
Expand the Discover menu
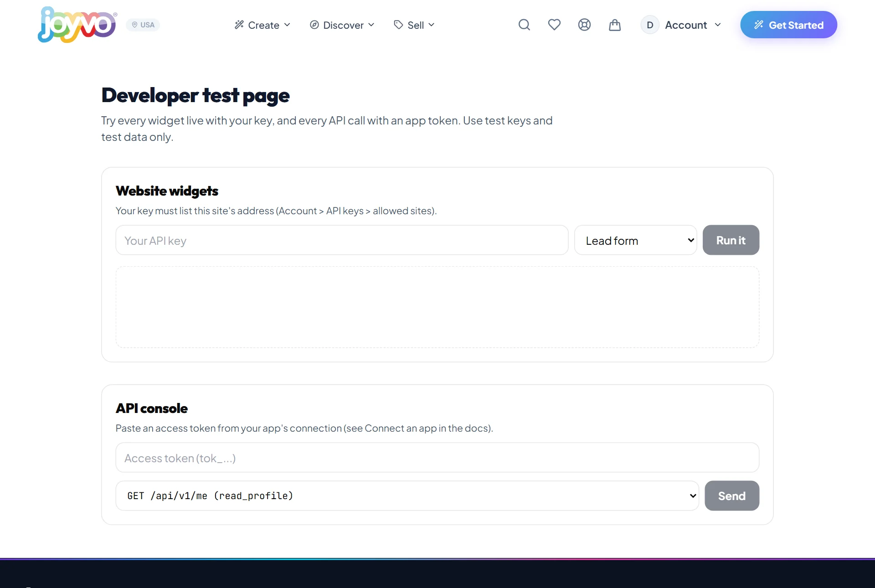click(x=342, y=25)
